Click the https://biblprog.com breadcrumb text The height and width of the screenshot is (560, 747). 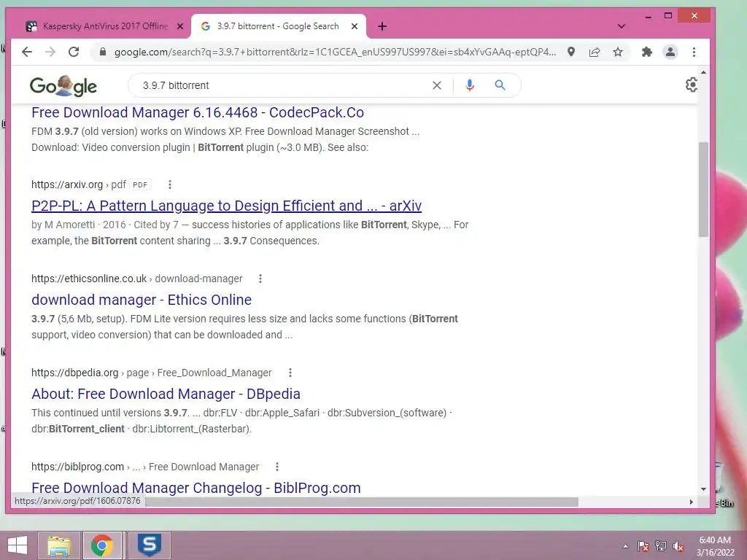(x=77, y=467)
